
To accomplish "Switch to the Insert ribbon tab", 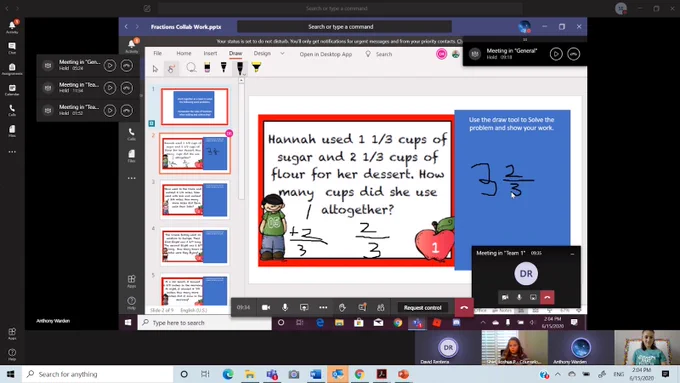I will coord(210,53).
